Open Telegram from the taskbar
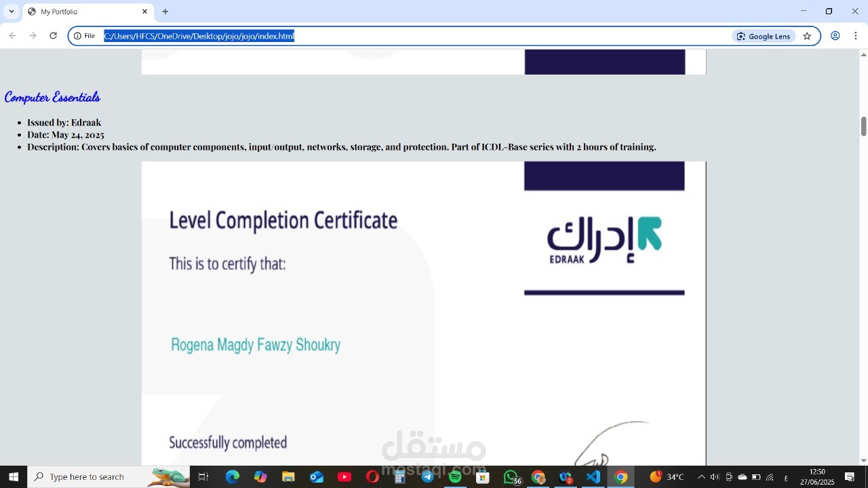 [427, 476]
